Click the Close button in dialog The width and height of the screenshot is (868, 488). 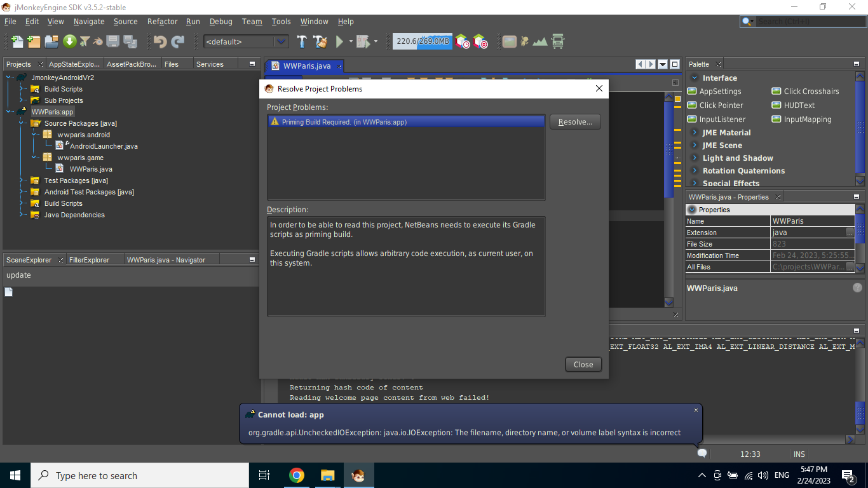583,364
